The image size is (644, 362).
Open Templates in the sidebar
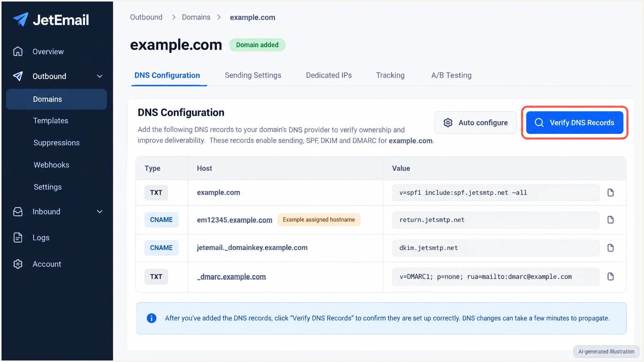50,121
